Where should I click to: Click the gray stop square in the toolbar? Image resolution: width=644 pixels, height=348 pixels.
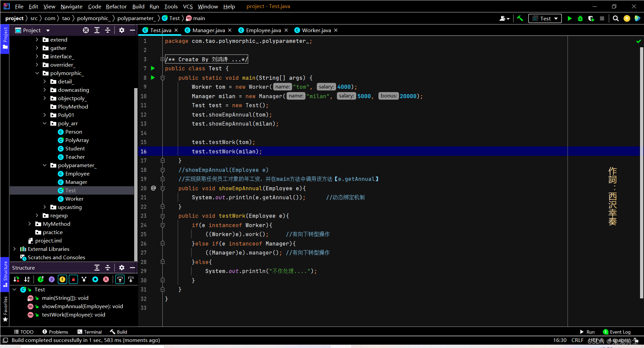coord(602,18)
